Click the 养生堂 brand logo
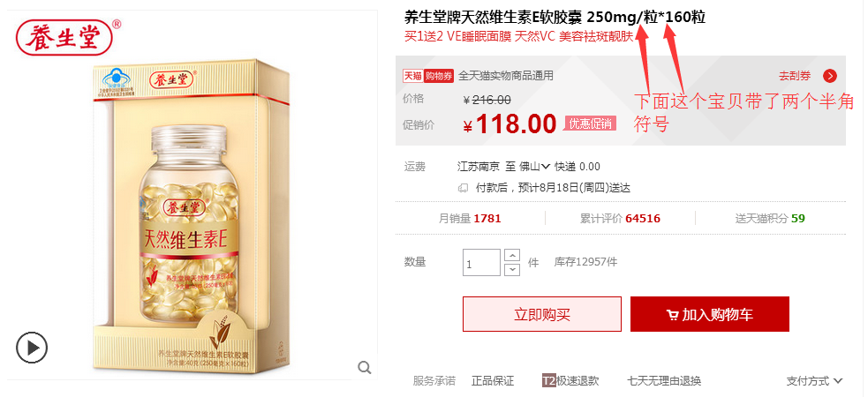The height and width of the screenshot is (397, 868). (x=65, y=38)
